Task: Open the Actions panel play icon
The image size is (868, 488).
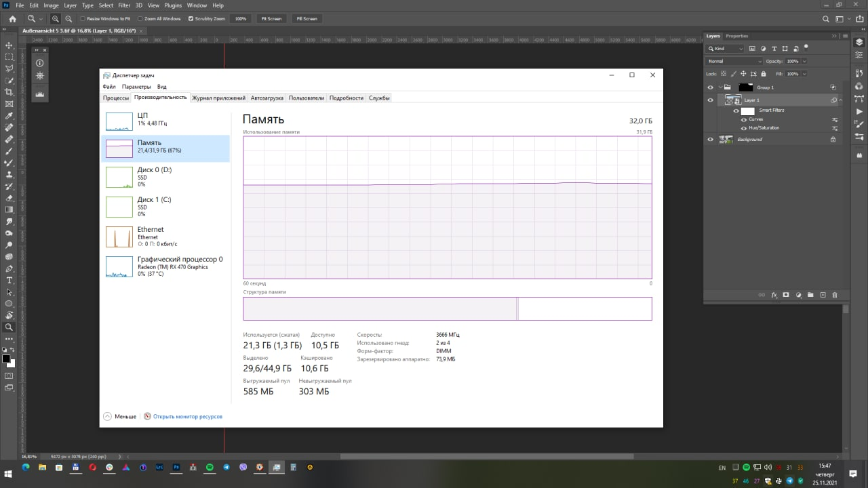Action: [x=859, y=110]
